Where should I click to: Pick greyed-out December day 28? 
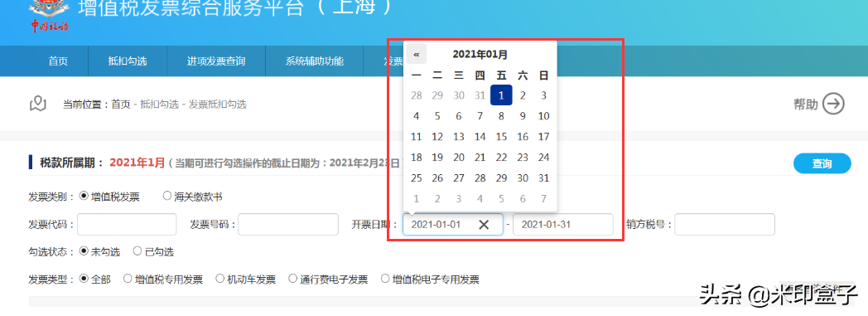417,95
